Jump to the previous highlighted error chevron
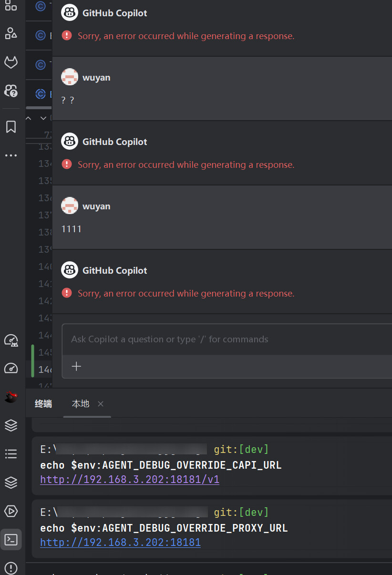The height and width of the screenshot is (575, 392). (x=29, y=118)
